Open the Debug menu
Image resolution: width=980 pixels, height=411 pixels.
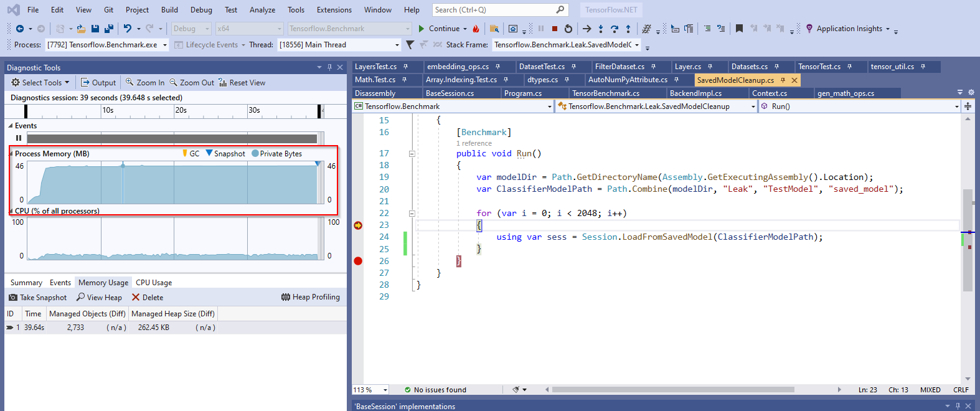(201, 10)
